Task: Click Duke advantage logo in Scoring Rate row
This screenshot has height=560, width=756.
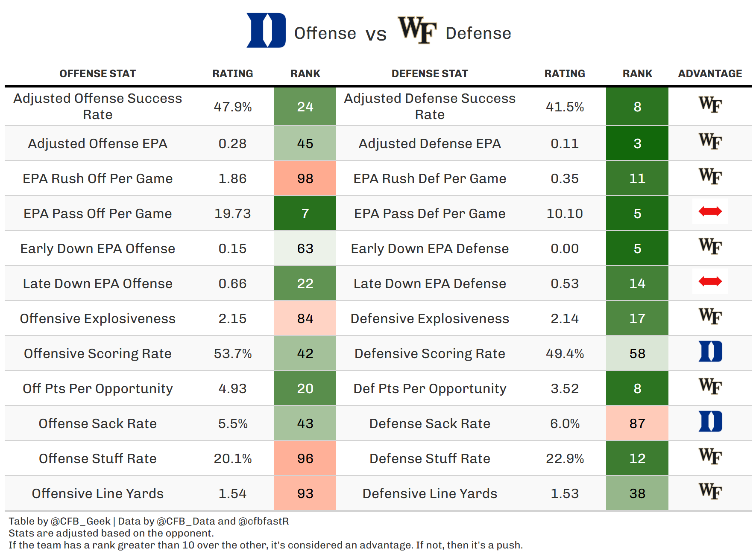Action: pos(710,352)
